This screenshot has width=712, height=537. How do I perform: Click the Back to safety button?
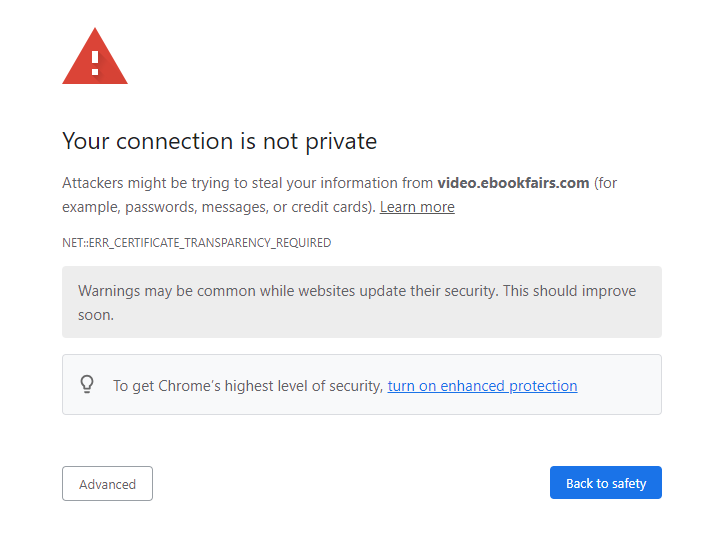(606, 483)
